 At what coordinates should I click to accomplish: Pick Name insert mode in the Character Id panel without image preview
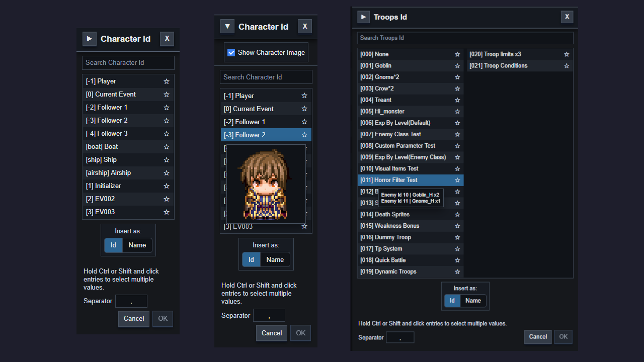137,245
